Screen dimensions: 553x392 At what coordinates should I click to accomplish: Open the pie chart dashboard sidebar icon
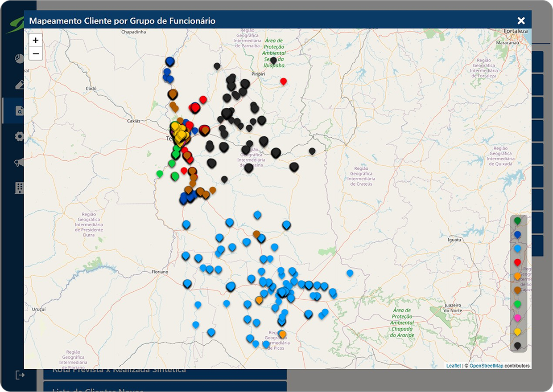pos(19,59)
